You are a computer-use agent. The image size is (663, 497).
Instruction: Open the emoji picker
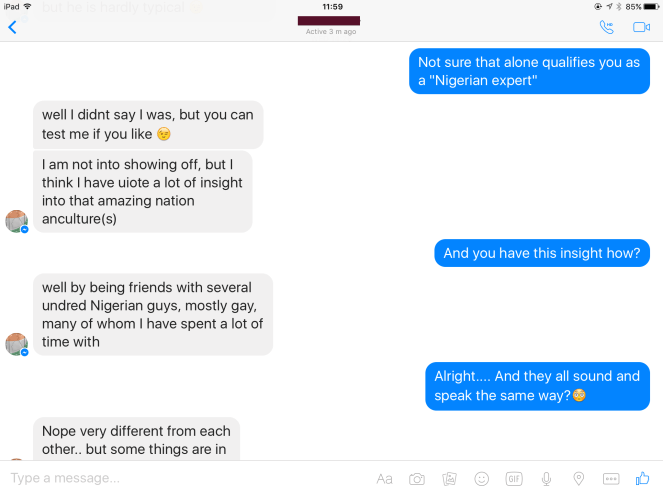click(x=482, y=478)
